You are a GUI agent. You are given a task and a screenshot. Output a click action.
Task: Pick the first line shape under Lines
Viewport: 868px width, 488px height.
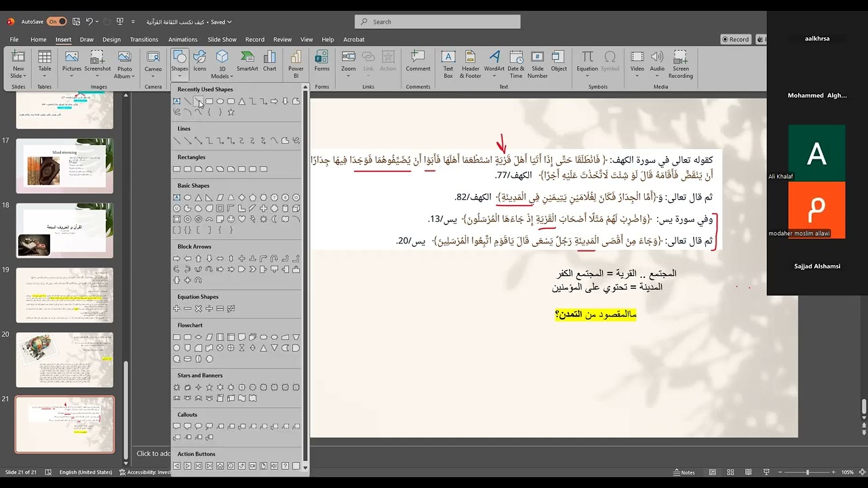pos(176,140)
